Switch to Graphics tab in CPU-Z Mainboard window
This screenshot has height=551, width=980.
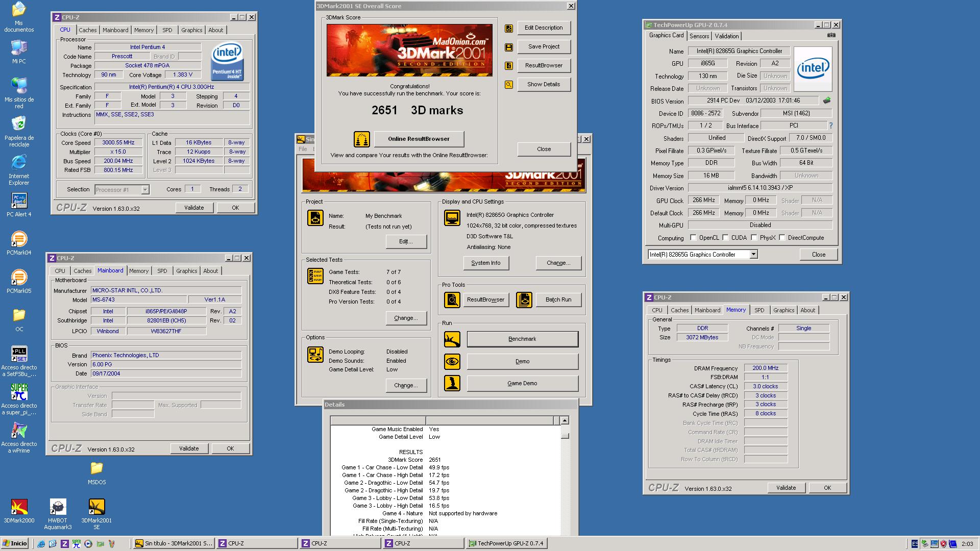tap(186, 271)
